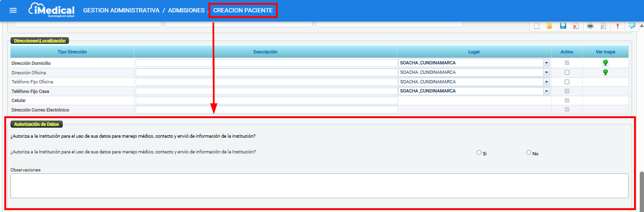
Task: Save using the blue floppy disk icon
Action: [563, 26]
